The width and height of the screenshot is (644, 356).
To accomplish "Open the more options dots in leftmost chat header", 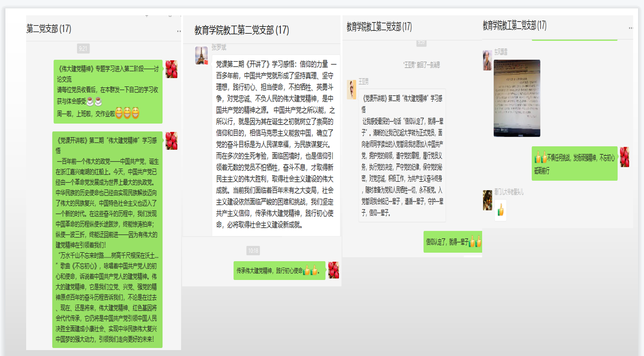I will pos(179,31).
